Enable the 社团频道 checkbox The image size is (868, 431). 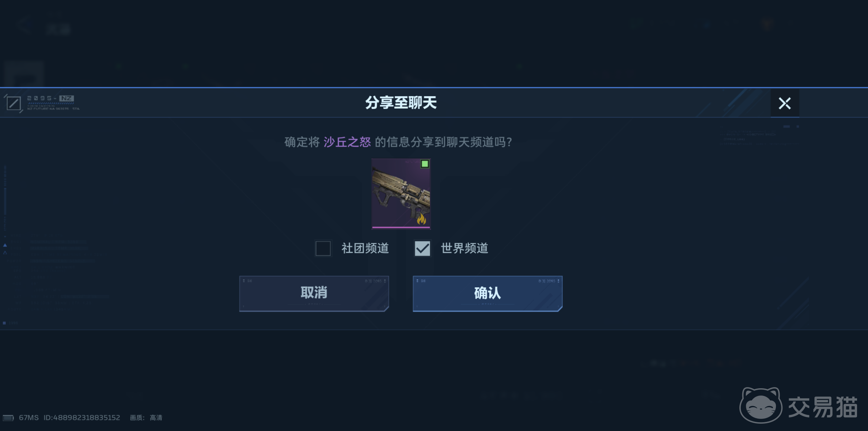coord(323,249)
